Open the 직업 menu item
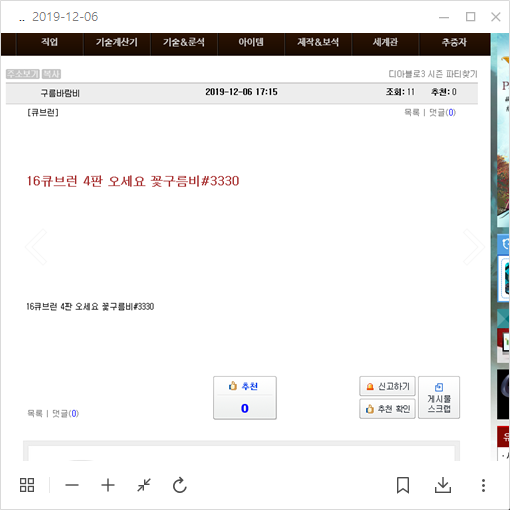Screen dimensions: 510x510 [49, 42]
